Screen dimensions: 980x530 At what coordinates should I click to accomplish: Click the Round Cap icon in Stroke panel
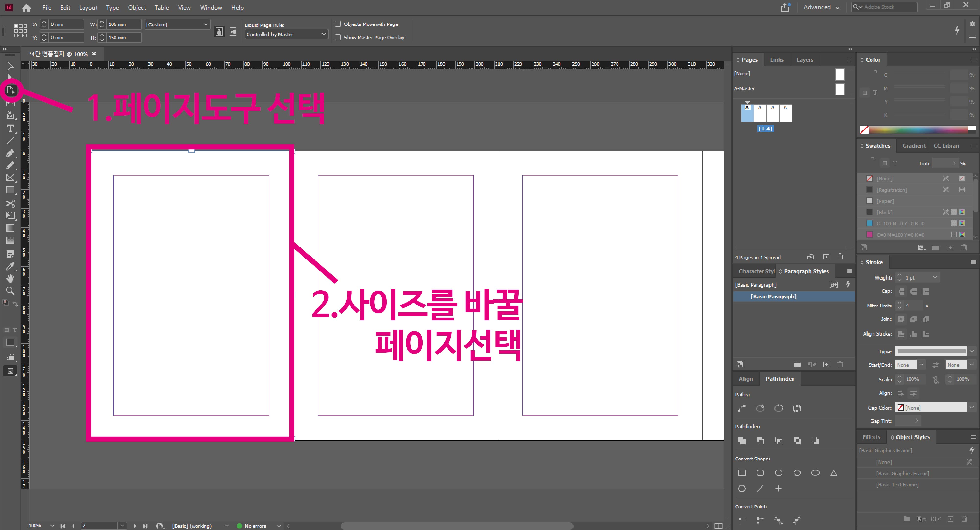pyautogui.click(x=913, y=291)
